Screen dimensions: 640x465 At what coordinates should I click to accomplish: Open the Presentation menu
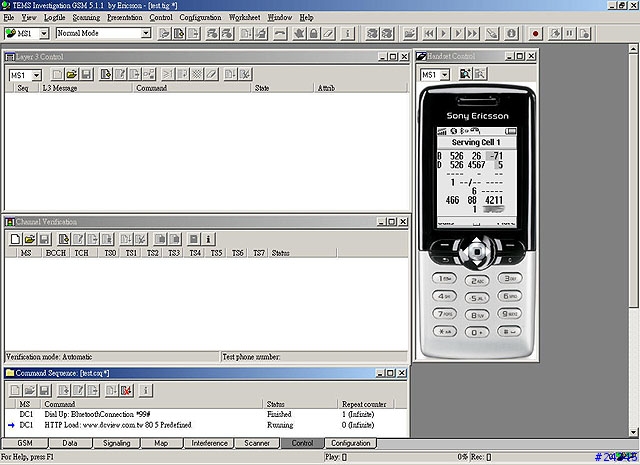coord(125,18)
